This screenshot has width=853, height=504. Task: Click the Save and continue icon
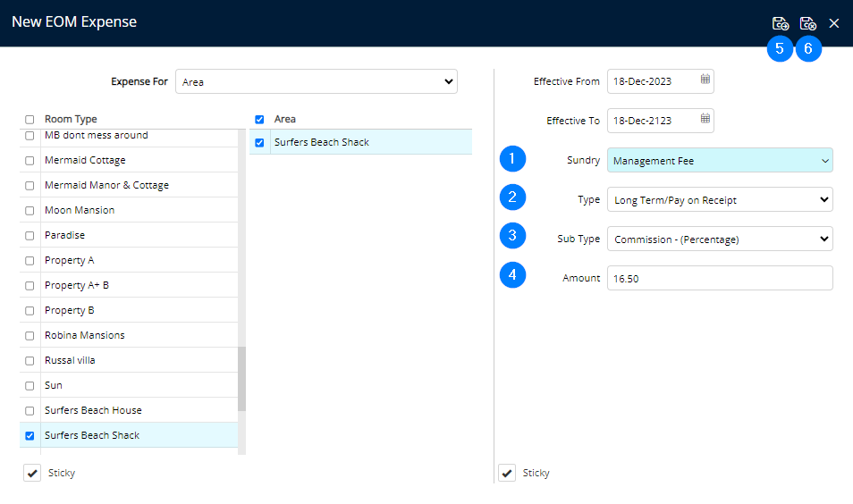(780, 24)
